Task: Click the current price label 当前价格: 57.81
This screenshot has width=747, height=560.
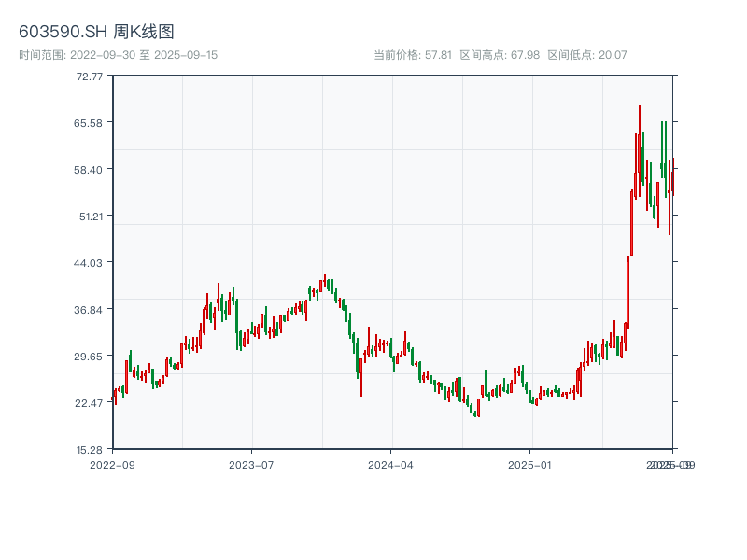Action: tap(412, 55)
